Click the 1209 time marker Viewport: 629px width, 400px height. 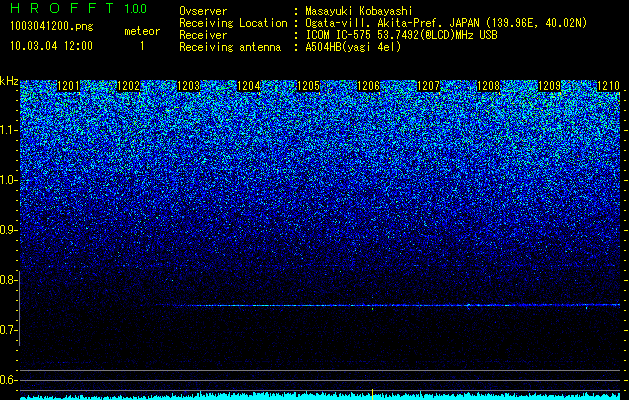click(549, 86)
